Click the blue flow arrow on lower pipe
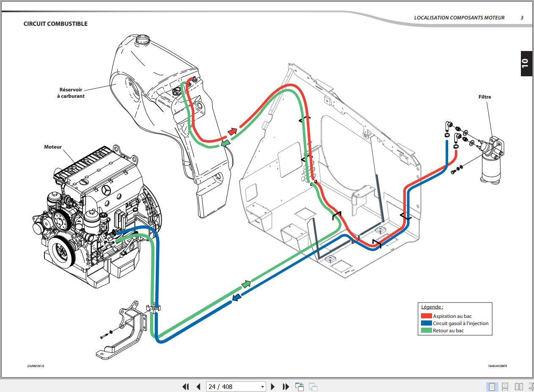The width and height of the screenshot is (534, 392). [236, 297]
